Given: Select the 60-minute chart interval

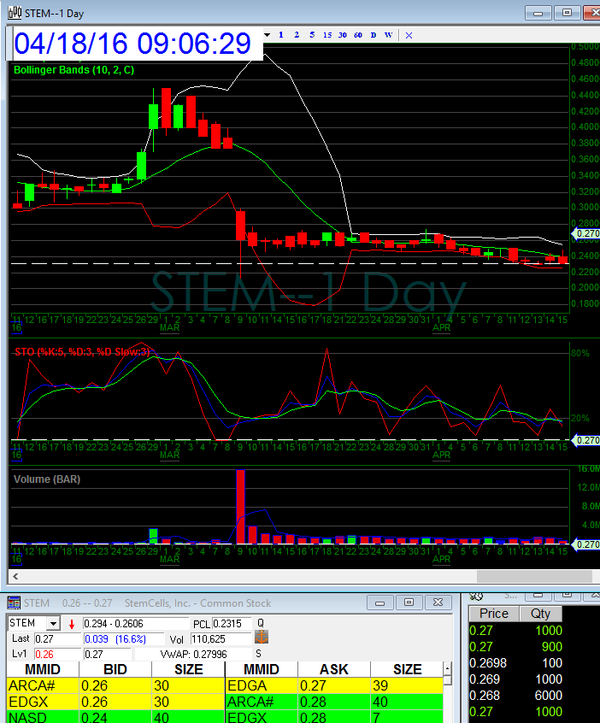Looking at the screenshot, I should [358, 34].
